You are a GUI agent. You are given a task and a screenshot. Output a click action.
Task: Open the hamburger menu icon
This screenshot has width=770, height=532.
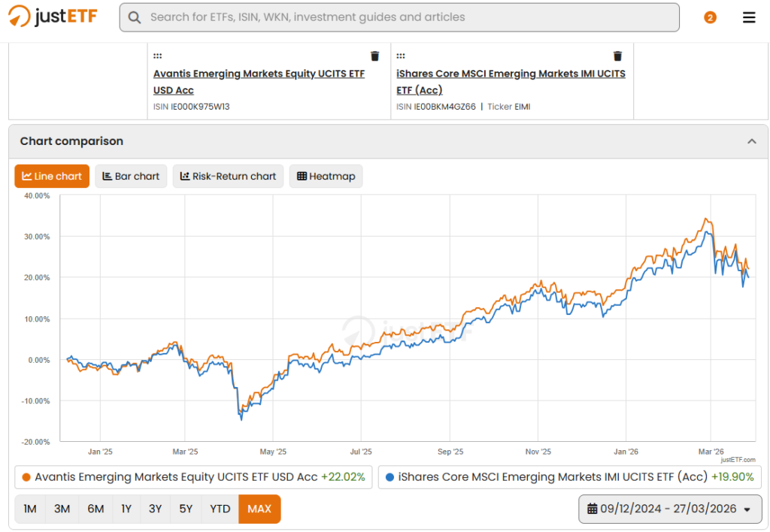tap(748, 18)
